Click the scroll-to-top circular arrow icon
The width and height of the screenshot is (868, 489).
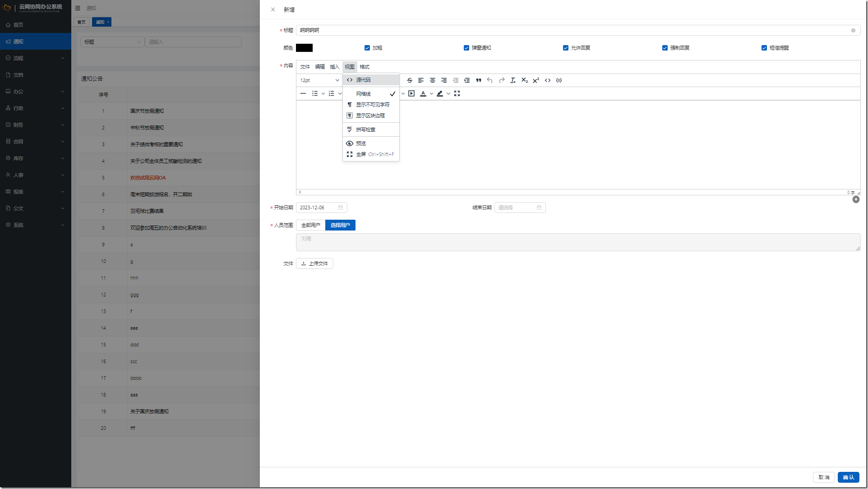coord(856,199)
